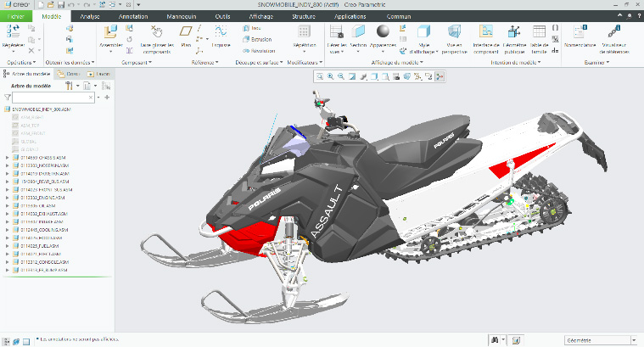Click zoom in magnifier in graphics toolbar

[x=331, y=76]
